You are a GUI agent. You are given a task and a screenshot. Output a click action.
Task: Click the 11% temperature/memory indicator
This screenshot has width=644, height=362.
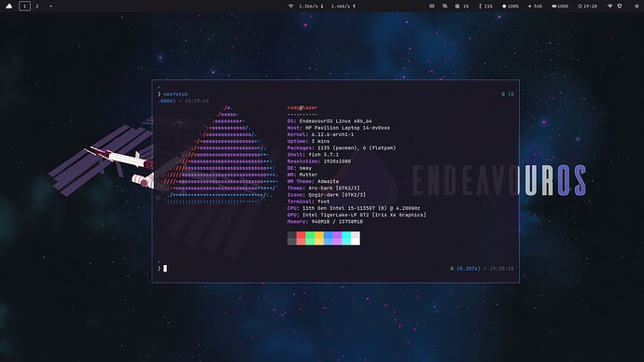point(485,7)
